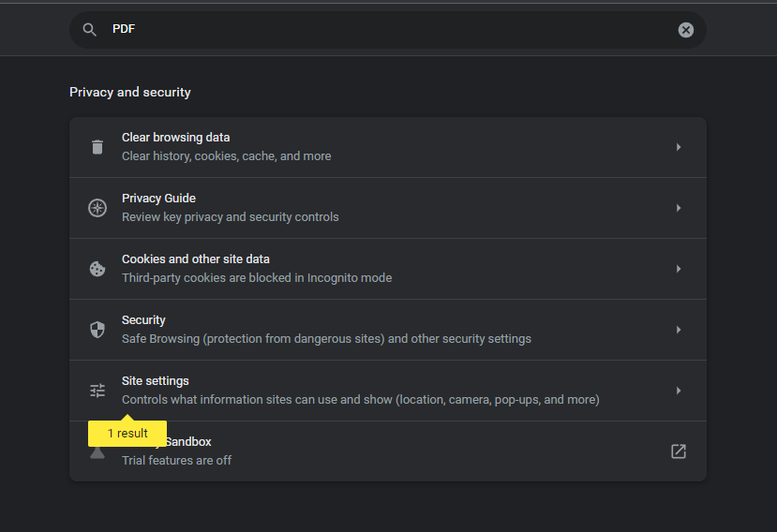Open Site settings entry

tap(388, 391)
